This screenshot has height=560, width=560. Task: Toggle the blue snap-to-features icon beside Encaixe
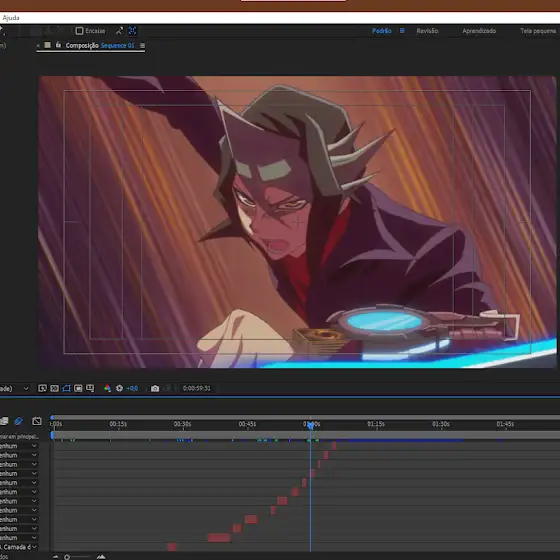[132, 31]
